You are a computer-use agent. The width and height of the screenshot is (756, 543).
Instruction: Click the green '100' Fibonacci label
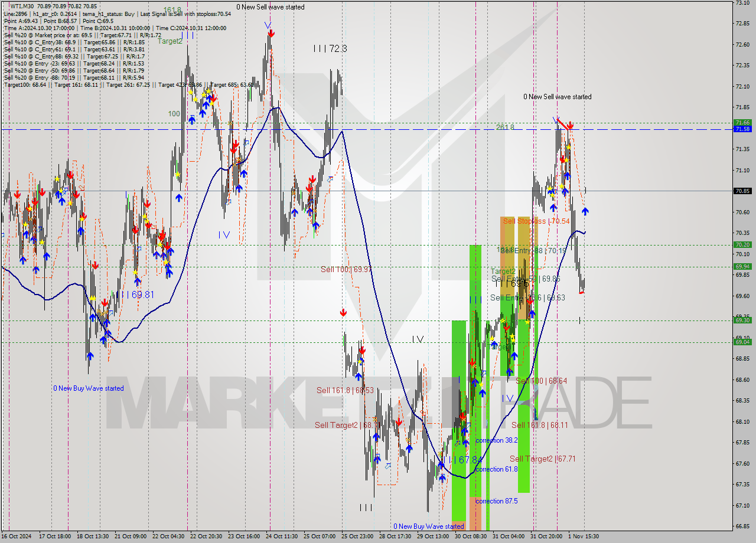click(174, 114)
